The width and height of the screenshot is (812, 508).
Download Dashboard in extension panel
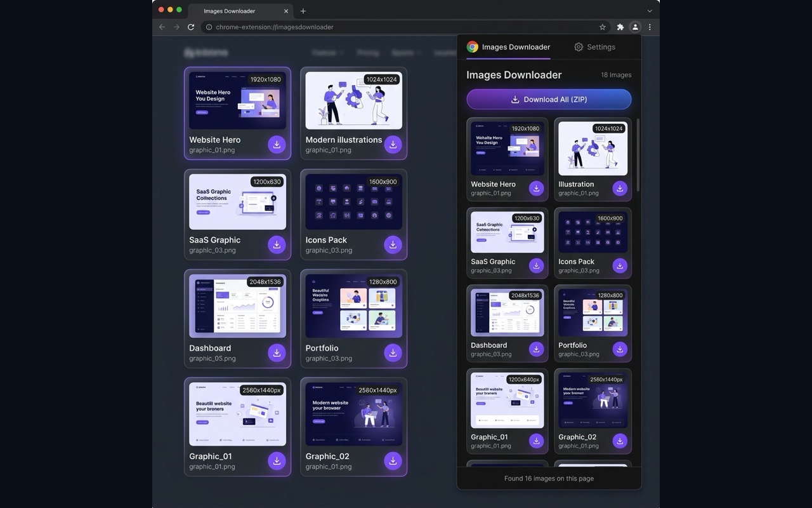pos(537,349)
